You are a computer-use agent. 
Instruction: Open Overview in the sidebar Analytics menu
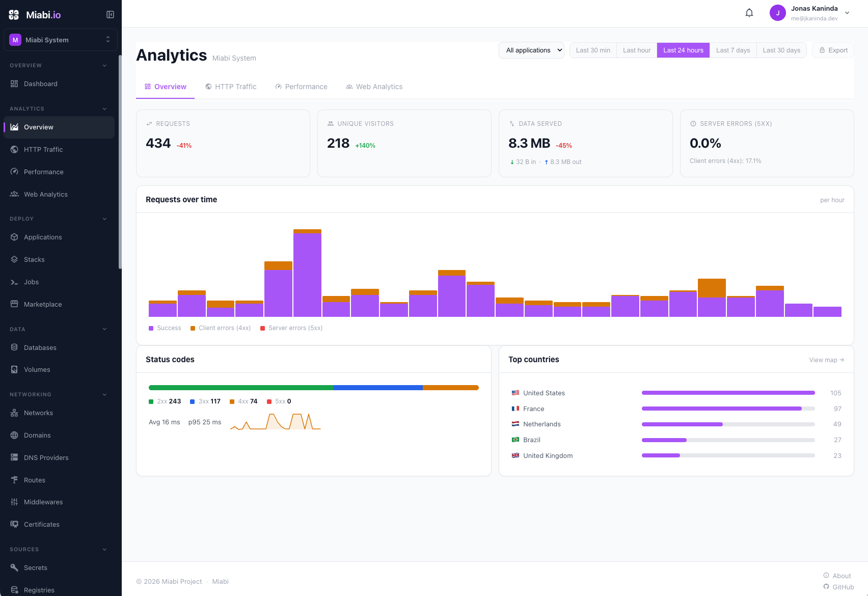59,127
